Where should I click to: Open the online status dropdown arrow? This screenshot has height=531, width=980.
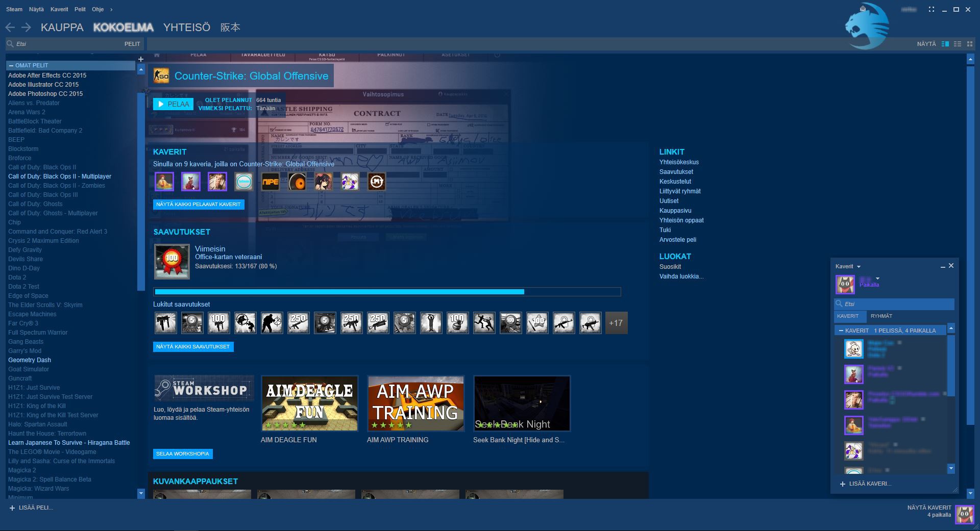(x=877, y=279)
